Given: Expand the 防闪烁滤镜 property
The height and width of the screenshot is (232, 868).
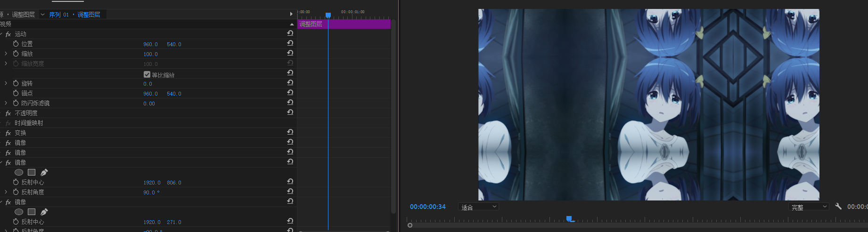Looking at the screenshot, I should [6, 103].
